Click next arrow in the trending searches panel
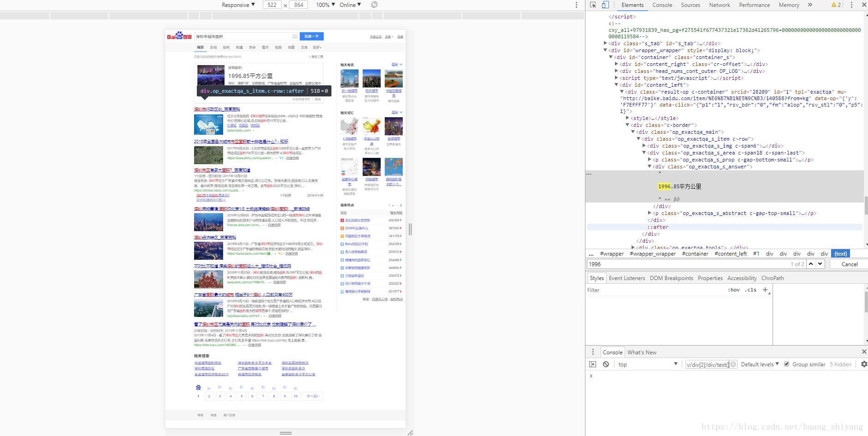868x436 pixels. tap(401, 205)
